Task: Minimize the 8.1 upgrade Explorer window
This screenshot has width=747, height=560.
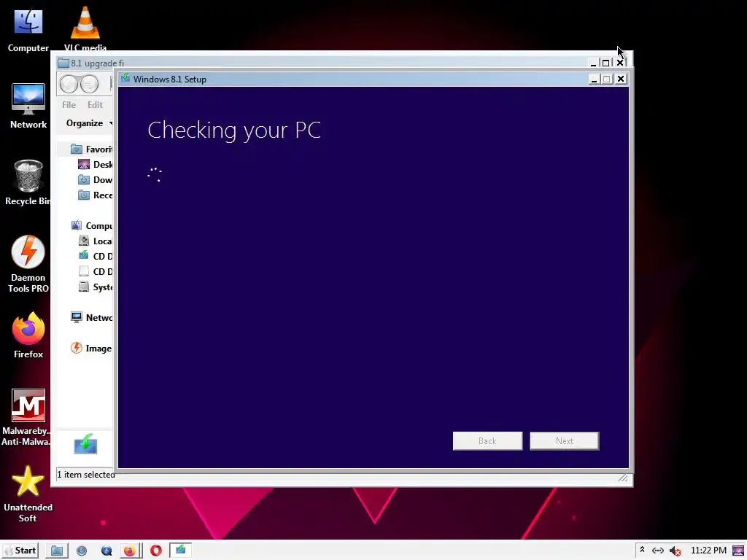Action: pos(594,63)
